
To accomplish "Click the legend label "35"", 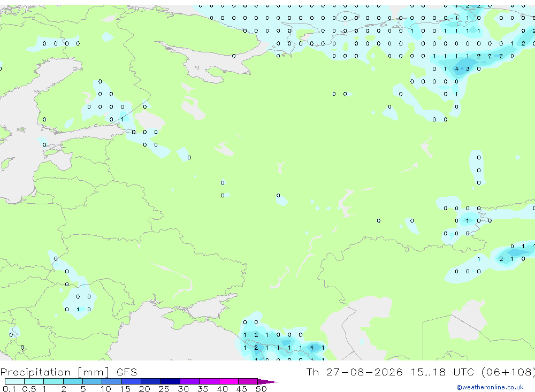I will [x=203, y=389].
